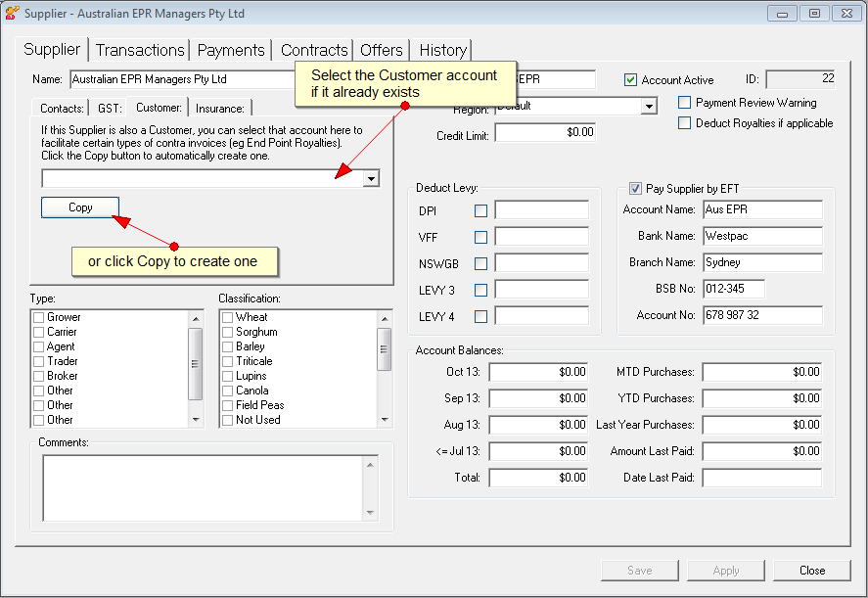Image resolution: width=868 pixels, height=598 pixels.
Task: Check Deduct Royalties if applicable
Action: tap(685, 123)
